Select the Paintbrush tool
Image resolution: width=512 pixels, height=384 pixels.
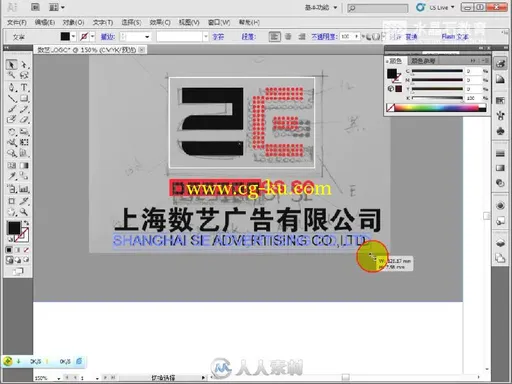click(x=12, y=109)
